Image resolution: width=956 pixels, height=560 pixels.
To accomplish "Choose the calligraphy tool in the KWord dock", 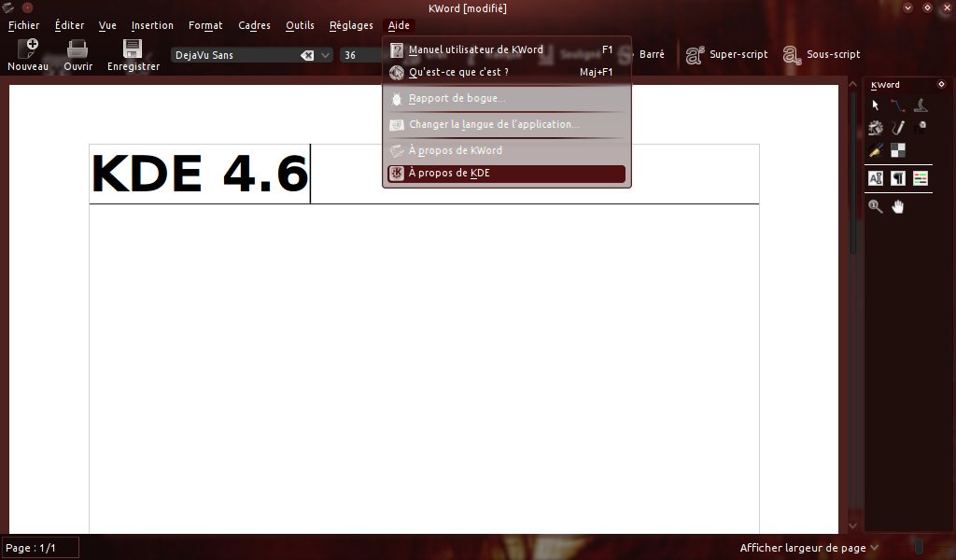I will pyautogui.click(x=920, y=105).
